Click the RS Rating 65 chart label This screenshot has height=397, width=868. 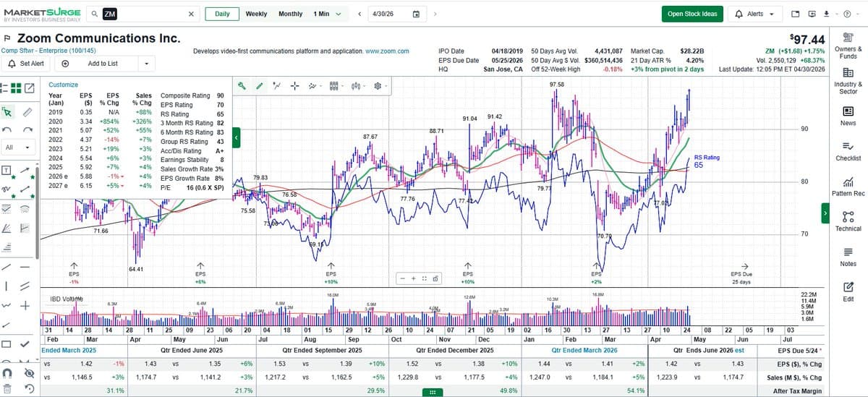(x=706, y=161)
